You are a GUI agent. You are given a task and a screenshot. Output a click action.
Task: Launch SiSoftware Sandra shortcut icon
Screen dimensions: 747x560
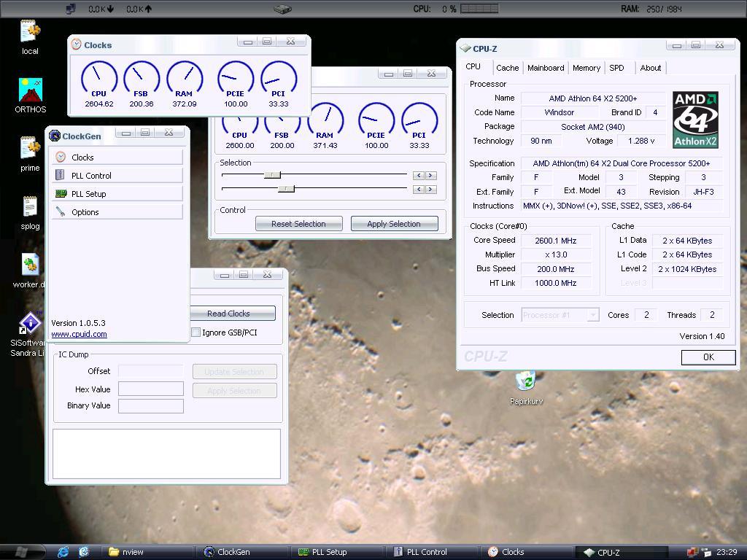point(30,323)
